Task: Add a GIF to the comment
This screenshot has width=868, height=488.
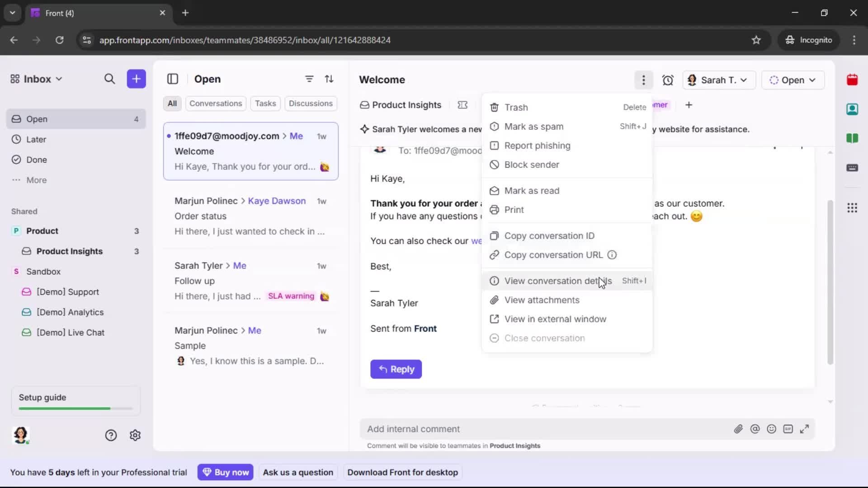Action: point(788,429)
